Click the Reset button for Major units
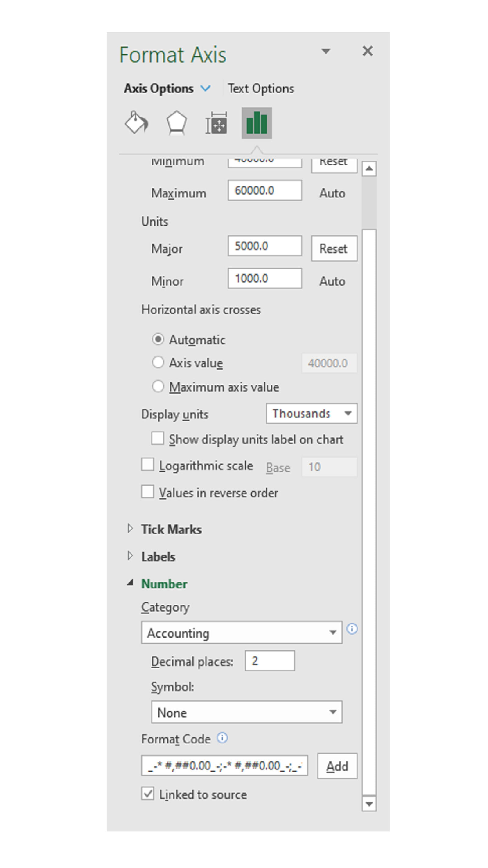The height and width of the screenshot is (868, 488). point(334,249)
